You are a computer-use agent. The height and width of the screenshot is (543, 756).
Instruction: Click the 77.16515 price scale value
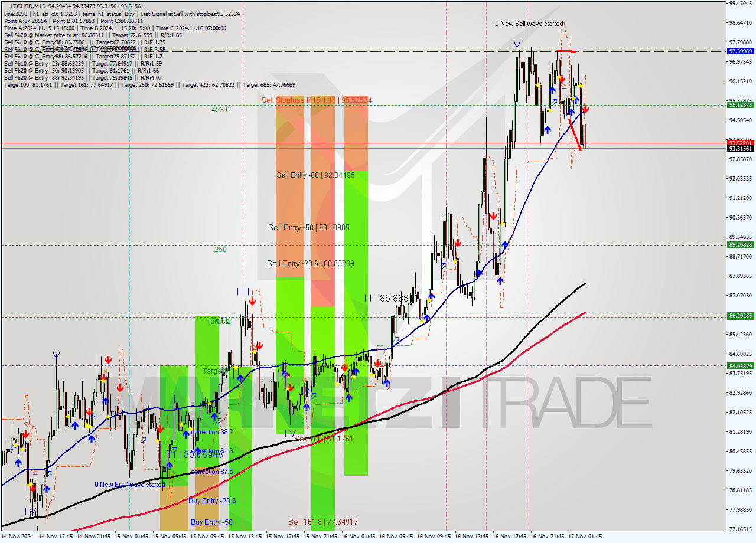[740, 529]
